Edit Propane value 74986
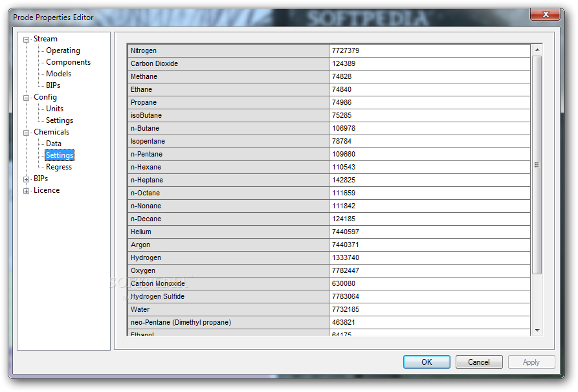The image size is (578, 392). [x=429, y=102]
